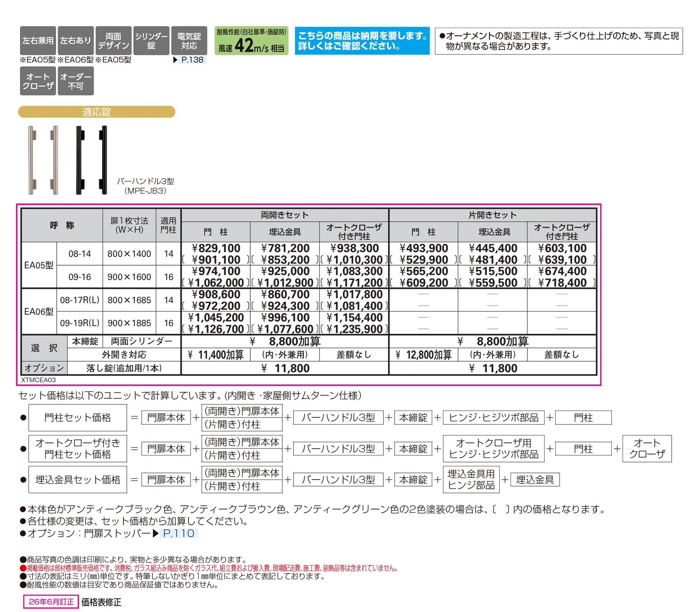Screen dimensions: 700x612
Task: Click the EA05型 row label
Action: click(39, 265)
